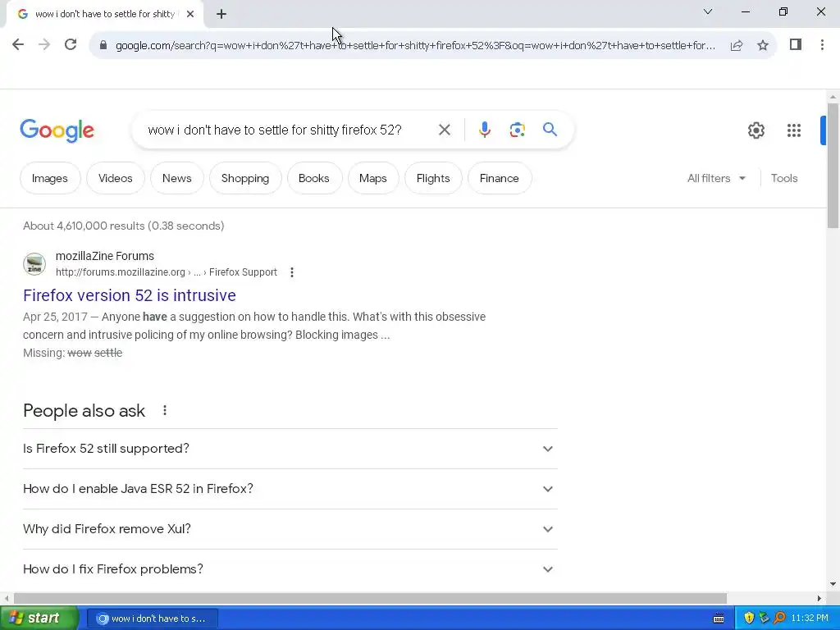Select the Chrome taskbar button

pos(152,619)
